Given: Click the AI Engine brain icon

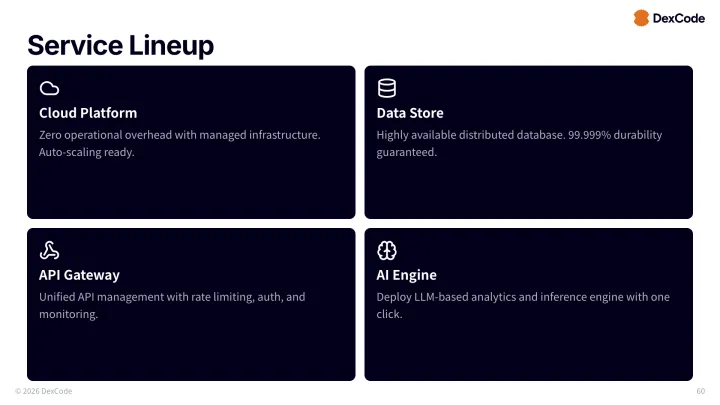Looking at the screenshot, I should coord(387,250).
